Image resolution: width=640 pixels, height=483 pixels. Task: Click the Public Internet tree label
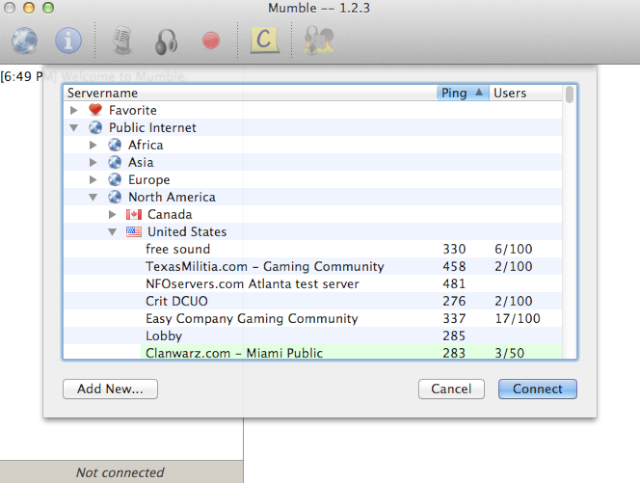click(152, 127)
